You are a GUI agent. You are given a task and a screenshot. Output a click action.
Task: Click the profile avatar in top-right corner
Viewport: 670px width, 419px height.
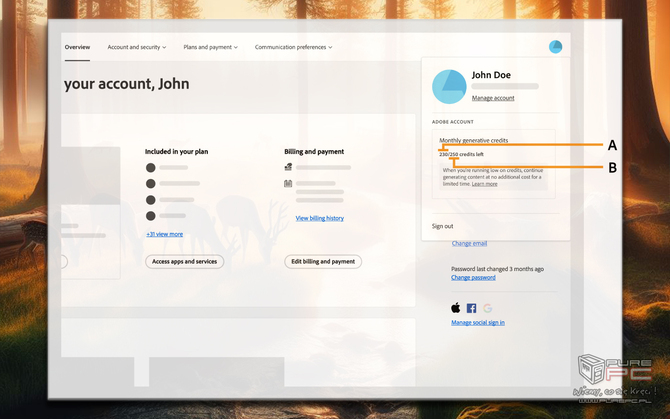556,47
